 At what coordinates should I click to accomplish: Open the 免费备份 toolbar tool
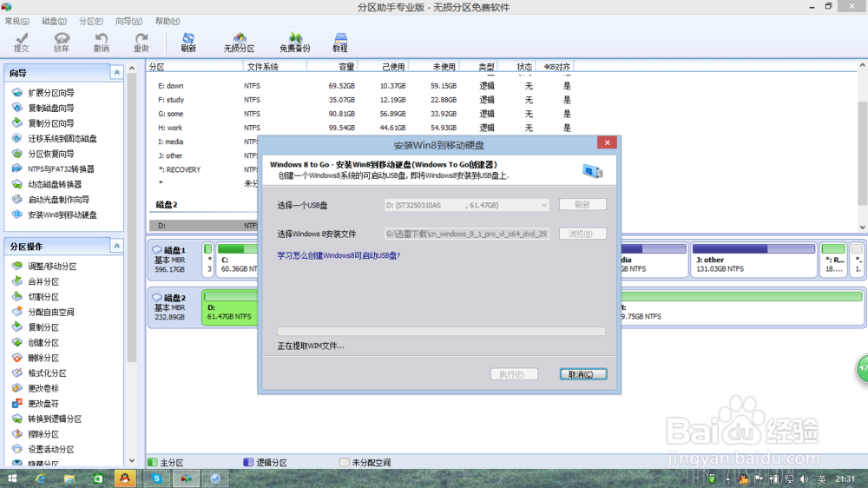click(295, 42)
